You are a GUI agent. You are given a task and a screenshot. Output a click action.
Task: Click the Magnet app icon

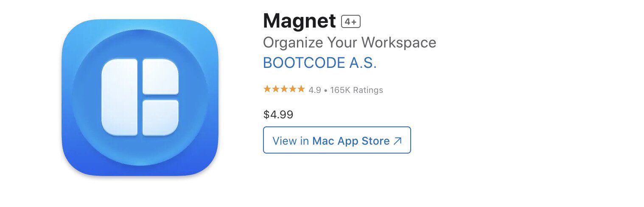tap(140, 98)
